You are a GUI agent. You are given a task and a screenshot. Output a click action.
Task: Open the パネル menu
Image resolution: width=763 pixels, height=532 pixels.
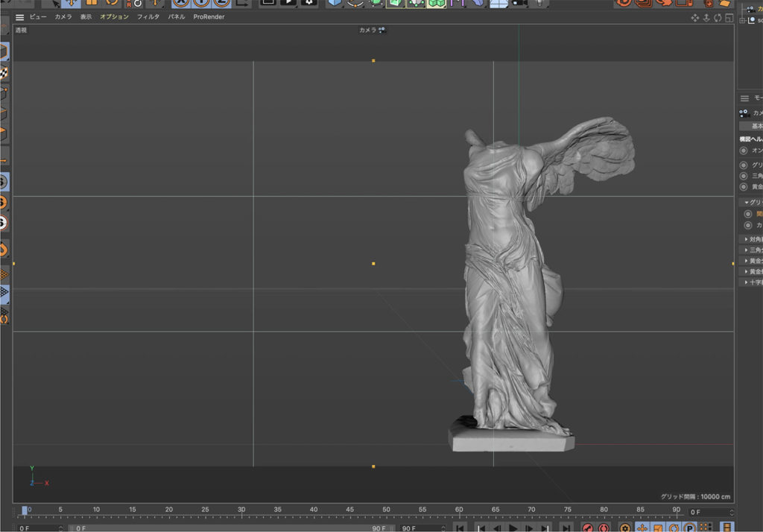coord(177,17)
